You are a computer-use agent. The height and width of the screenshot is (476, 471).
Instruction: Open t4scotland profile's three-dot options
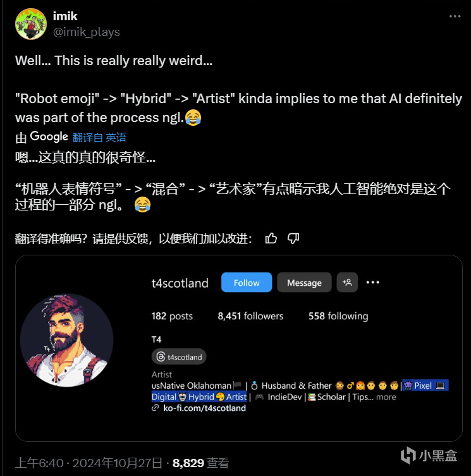pos(372,283)
